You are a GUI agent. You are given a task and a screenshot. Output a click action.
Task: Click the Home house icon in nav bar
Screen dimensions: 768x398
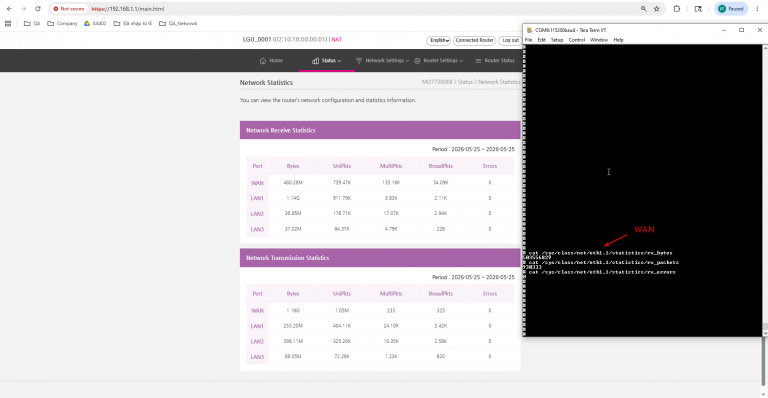[x=263, y=61]
